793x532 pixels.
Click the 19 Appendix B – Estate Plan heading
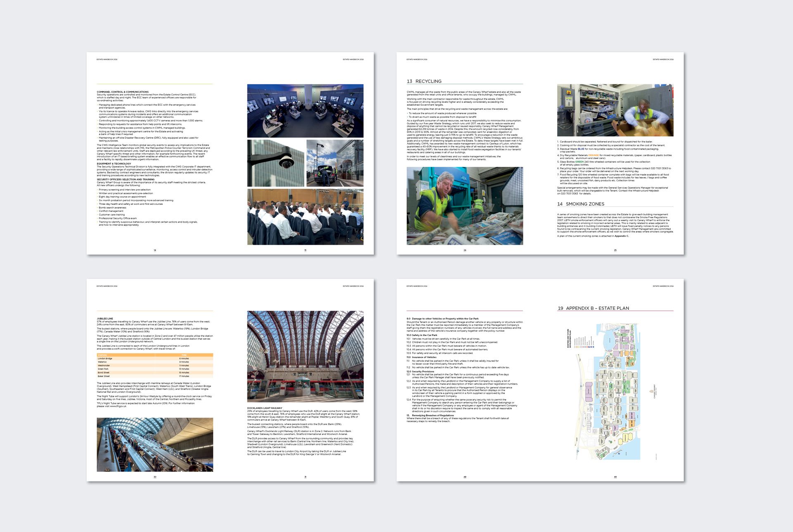[x=594, y=308]
